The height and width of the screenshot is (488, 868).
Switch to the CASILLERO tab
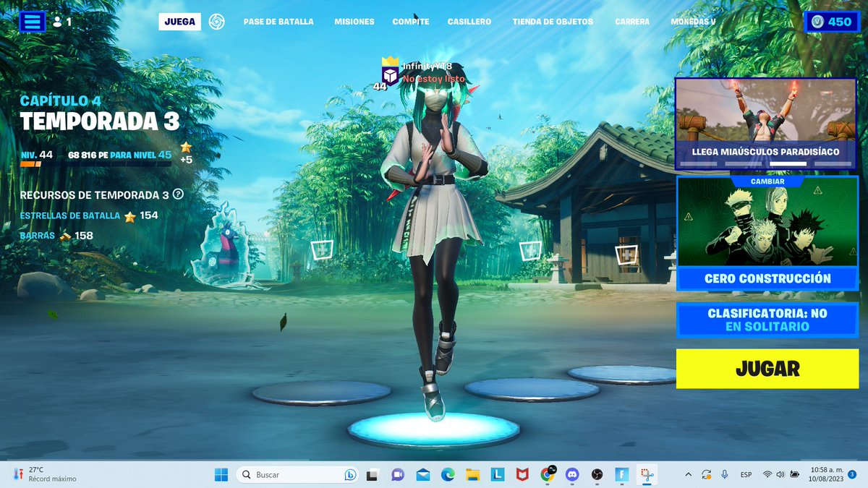tap(469, 22)
